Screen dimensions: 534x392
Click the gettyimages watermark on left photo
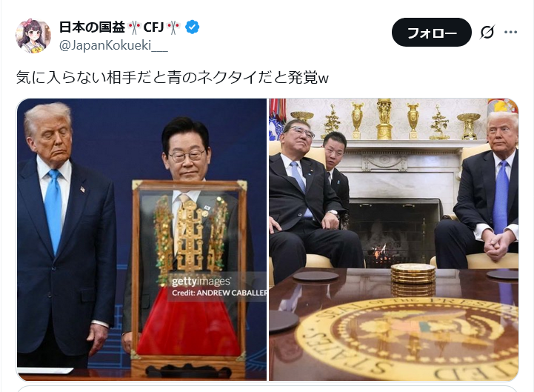(201, 282)
